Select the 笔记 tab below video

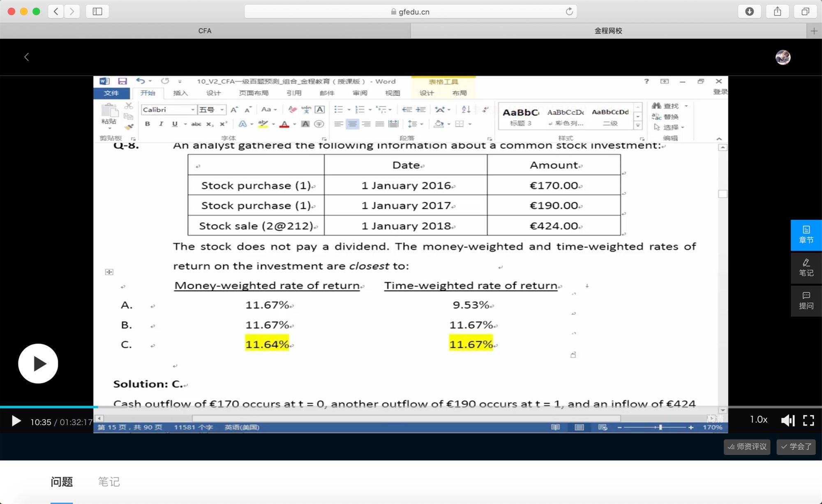[x=109, y=481]
